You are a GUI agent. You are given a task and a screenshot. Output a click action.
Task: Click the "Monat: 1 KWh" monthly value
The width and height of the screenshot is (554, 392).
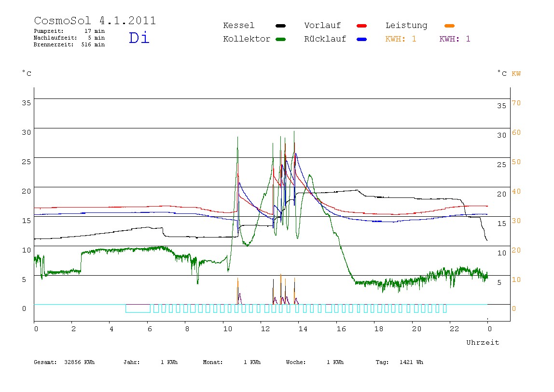(232, 362)
